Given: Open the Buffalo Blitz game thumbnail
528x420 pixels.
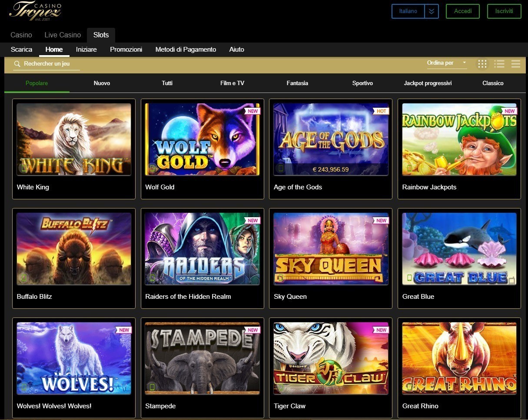Looking at the screenshot, I should (x=74, y=249).
